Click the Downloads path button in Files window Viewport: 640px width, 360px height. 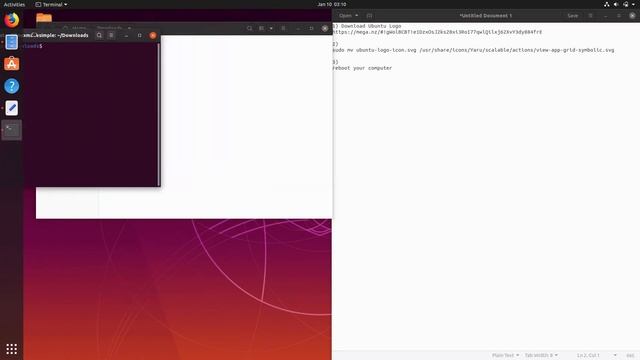(109, 28)
